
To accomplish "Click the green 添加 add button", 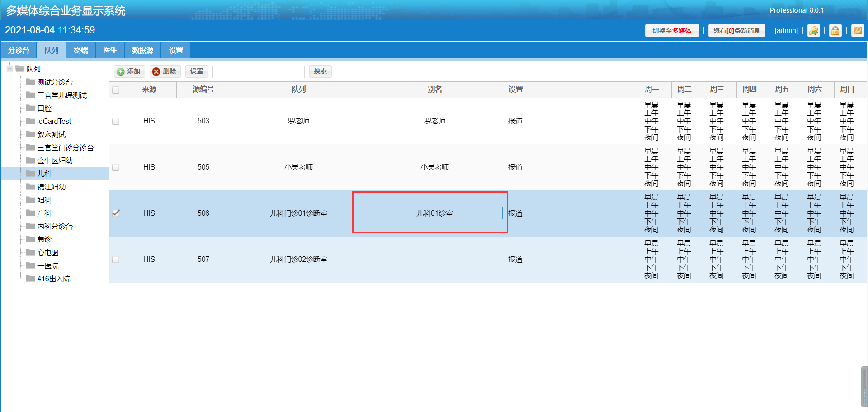I will click(x=129, y=71).
